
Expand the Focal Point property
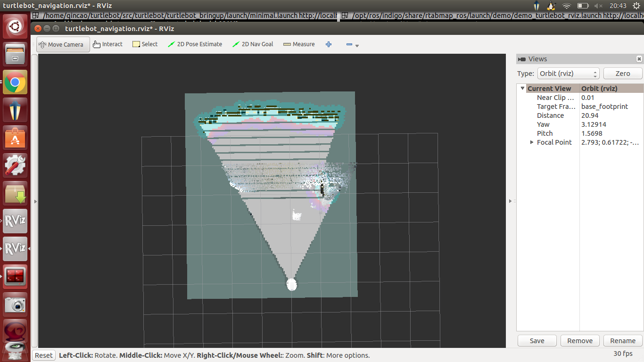(532, 142)
